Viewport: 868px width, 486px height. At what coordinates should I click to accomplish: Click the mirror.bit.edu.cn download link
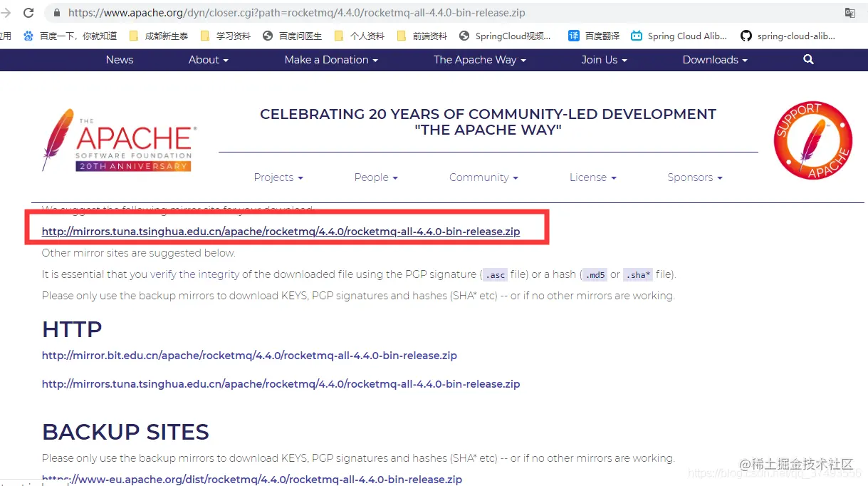click(249, 356)
